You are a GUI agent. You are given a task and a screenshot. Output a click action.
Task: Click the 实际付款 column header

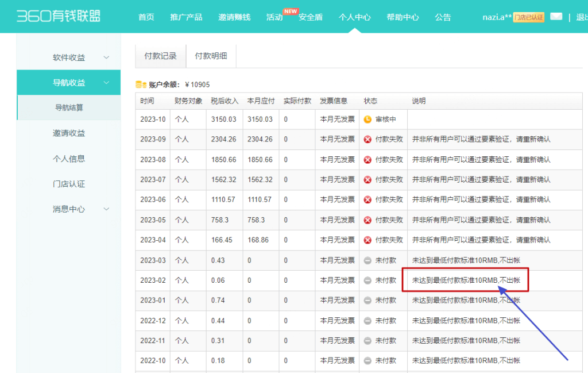click(297, 101)
